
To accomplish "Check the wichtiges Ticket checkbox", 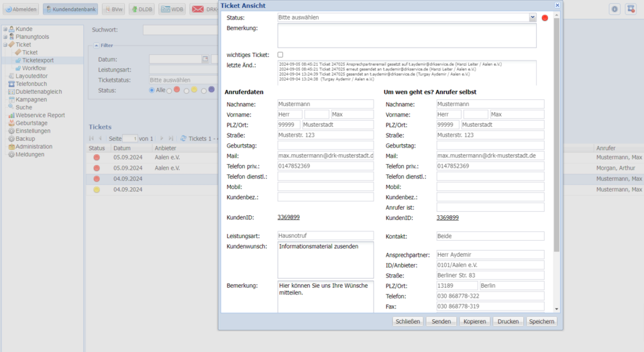I will coord(280,54).
